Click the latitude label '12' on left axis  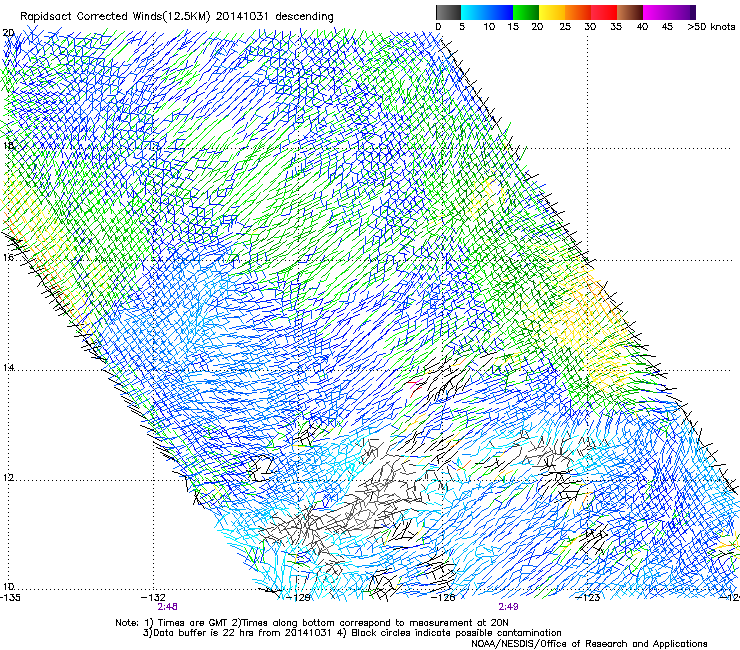[8, 478]
